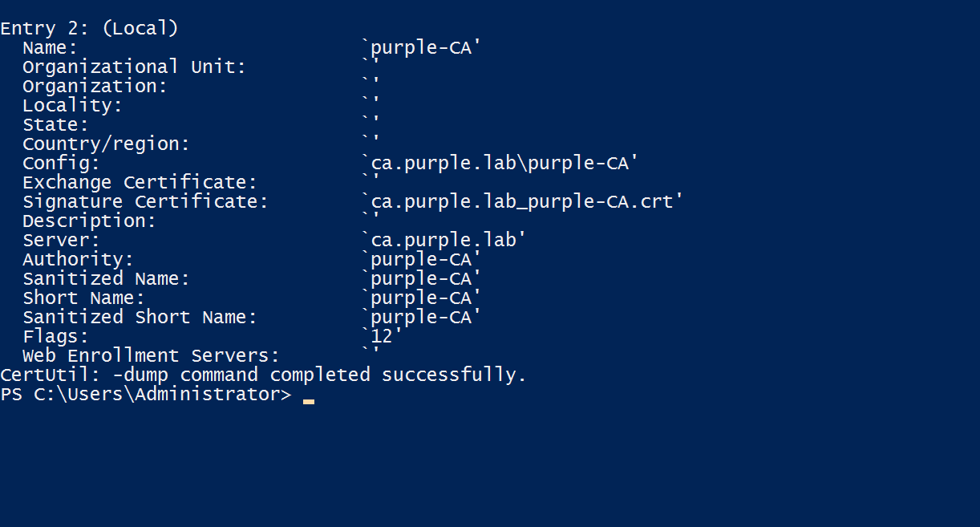Click the 'Sanitized Short Name:' label
The image size is (980, 527).
click(x=140, y=318)
